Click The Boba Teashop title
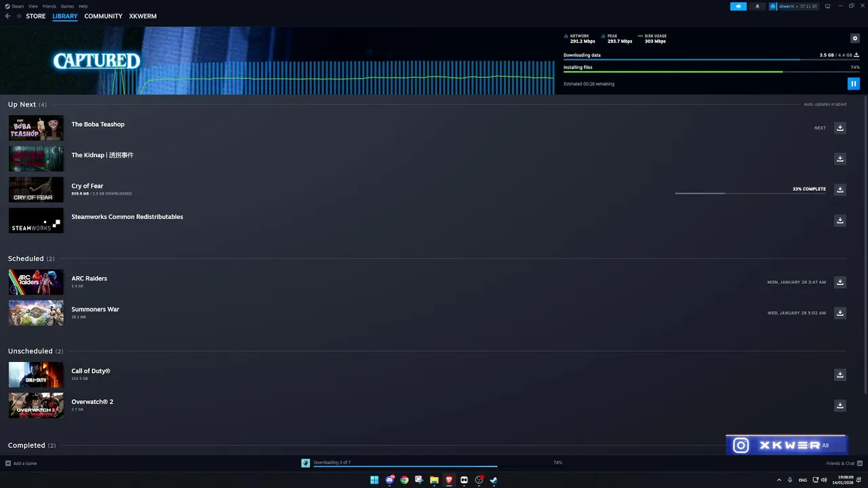The height and width of the screenshot is (488, 868). pyautogui.click(x=98, y=124)
